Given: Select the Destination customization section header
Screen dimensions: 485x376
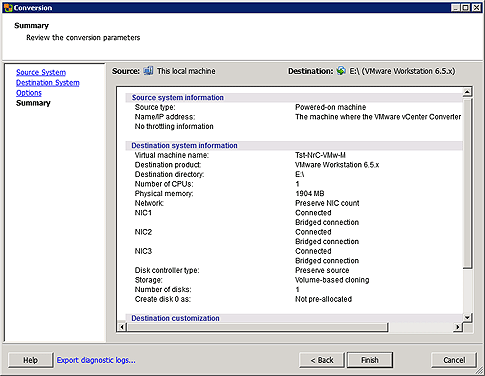Looking at the screenshot, I should [175, 318].
